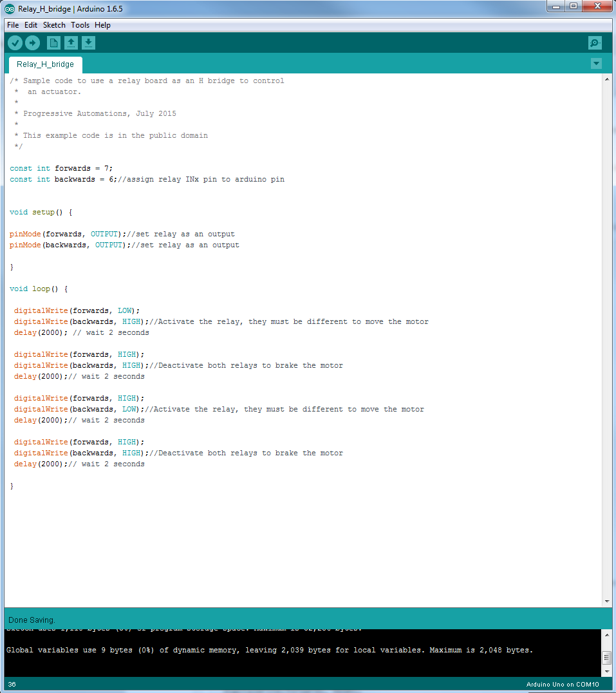This screenshot has height=693, width=616.
Task: Open the Sketch menu
Action: [54, 25]
